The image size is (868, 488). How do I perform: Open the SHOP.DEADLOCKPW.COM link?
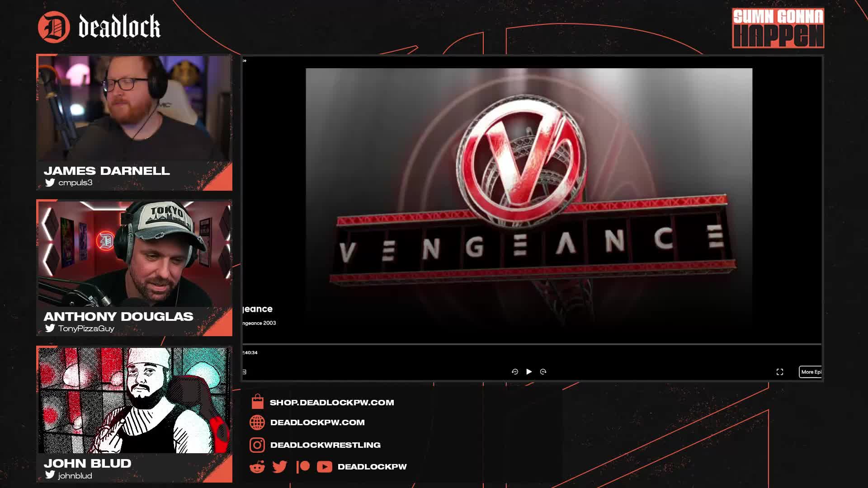332,403
